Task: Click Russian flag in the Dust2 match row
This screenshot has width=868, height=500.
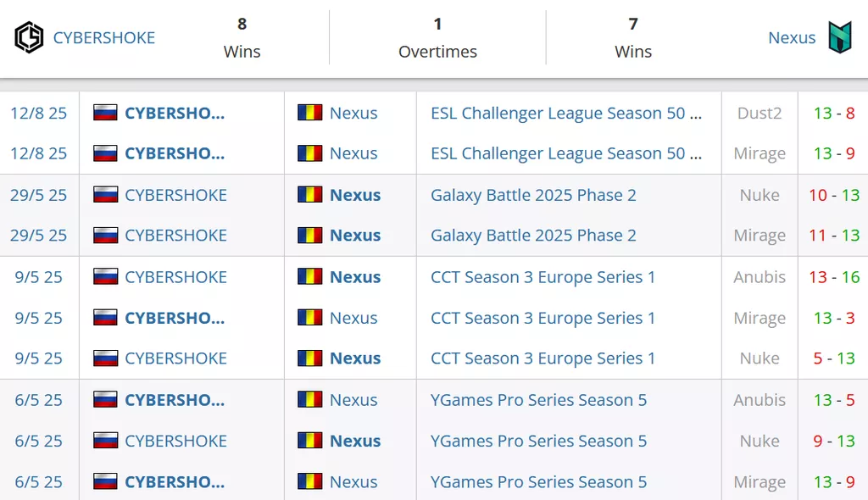Action: [x=105, y=113]
